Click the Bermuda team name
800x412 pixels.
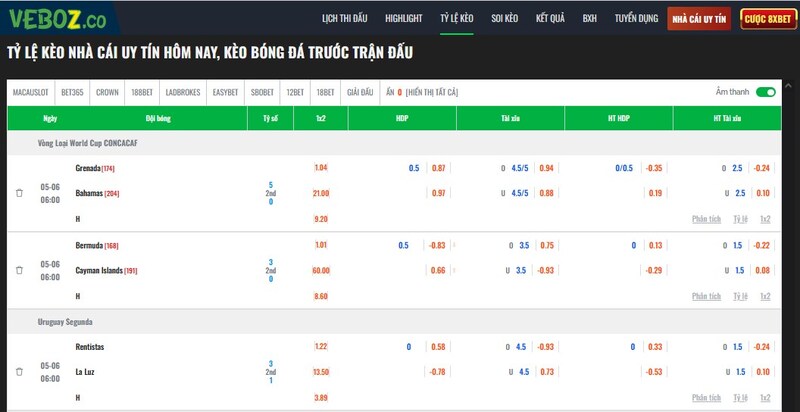pyautogui.click(x=89, y=245)
